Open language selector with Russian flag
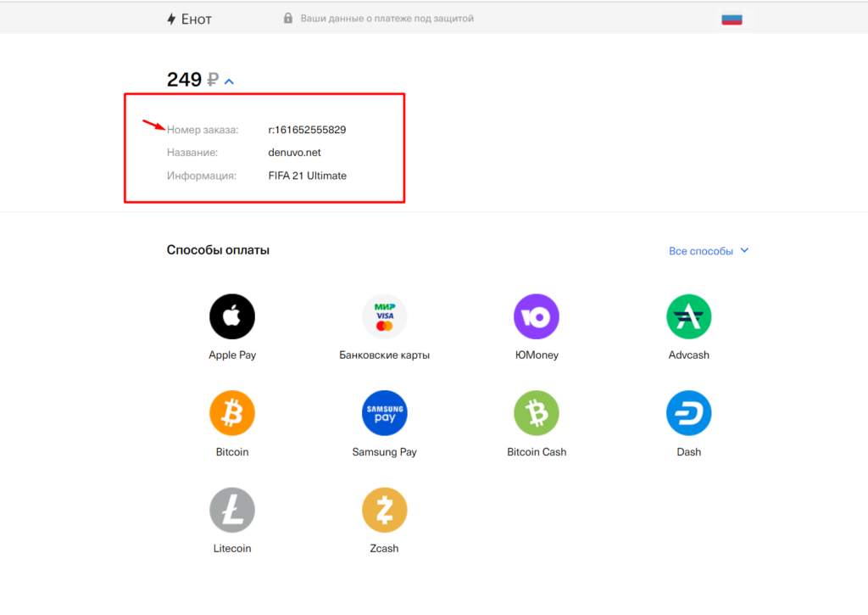The height and width of the screenshot is (615, 868). (732, 19)
